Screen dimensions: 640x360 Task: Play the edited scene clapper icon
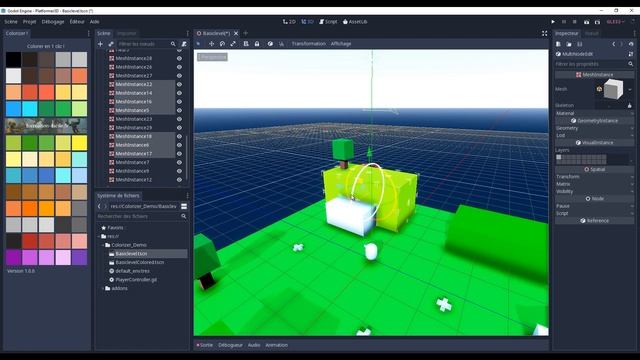tap(587, 22)
